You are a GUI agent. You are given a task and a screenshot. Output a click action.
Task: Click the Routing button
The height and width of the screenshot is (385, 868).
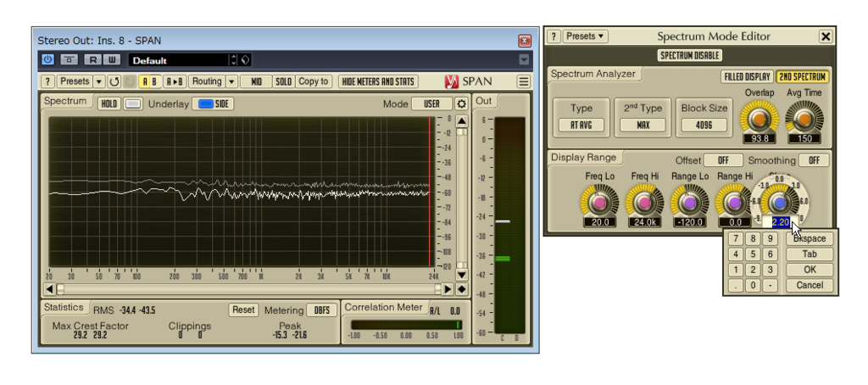(207, 81)
